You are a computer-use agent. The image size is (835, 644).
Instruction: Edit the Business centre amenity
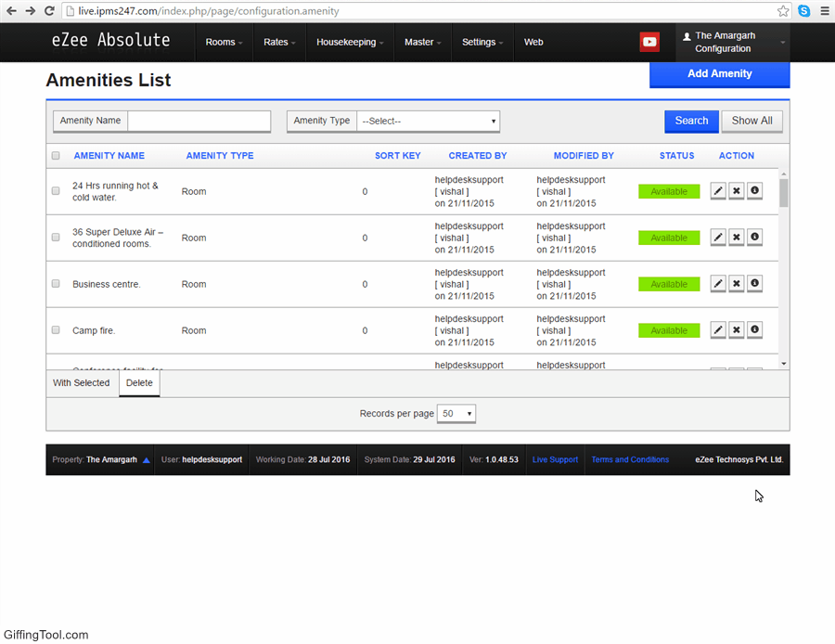[x=718, y=283]
